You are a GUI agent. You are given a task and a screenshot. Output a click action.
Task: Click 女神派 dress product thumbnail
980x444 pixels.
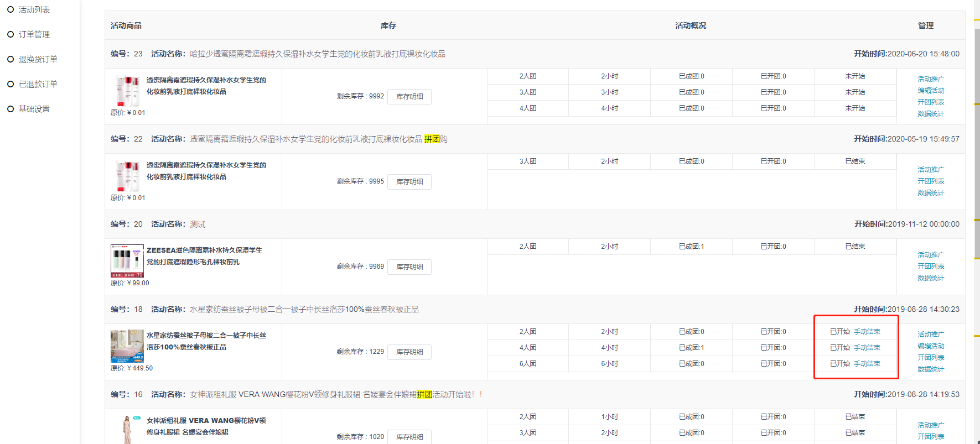click(x=128, y=430)
